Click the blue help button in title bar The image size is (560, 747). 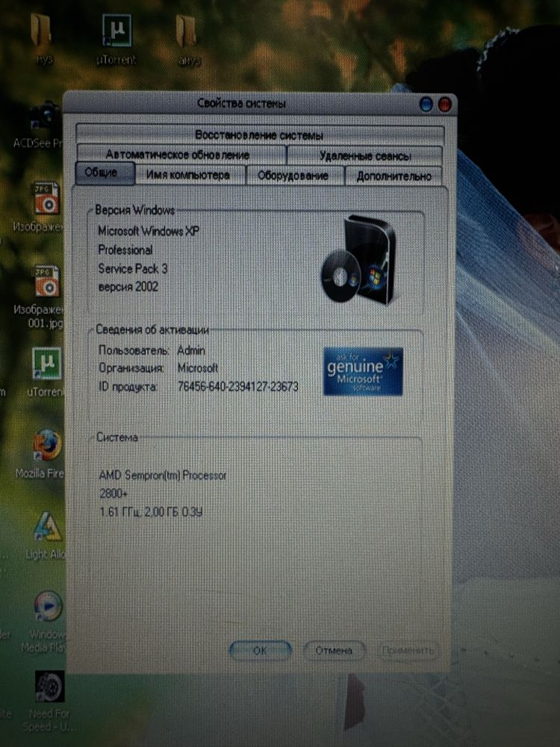(426, 105)
